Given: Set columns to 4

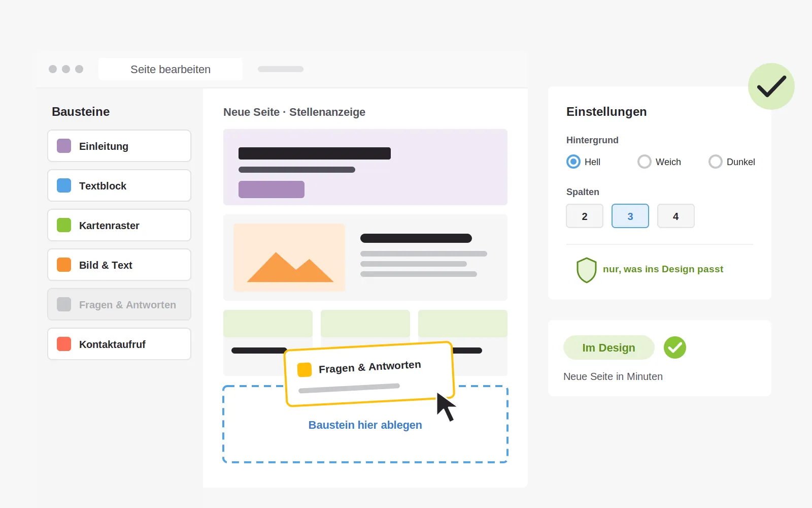Looking at the screenshot, I should pos(676,216).
